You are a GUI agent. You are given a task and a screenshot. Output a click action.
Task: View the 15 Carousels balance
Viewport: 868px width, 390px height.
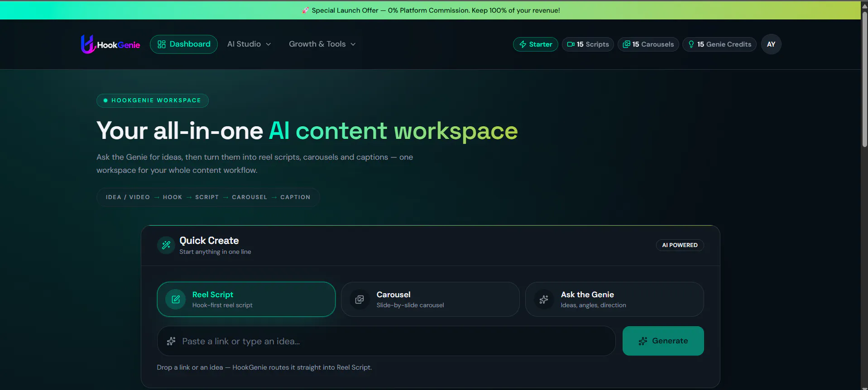pos(648,44)
